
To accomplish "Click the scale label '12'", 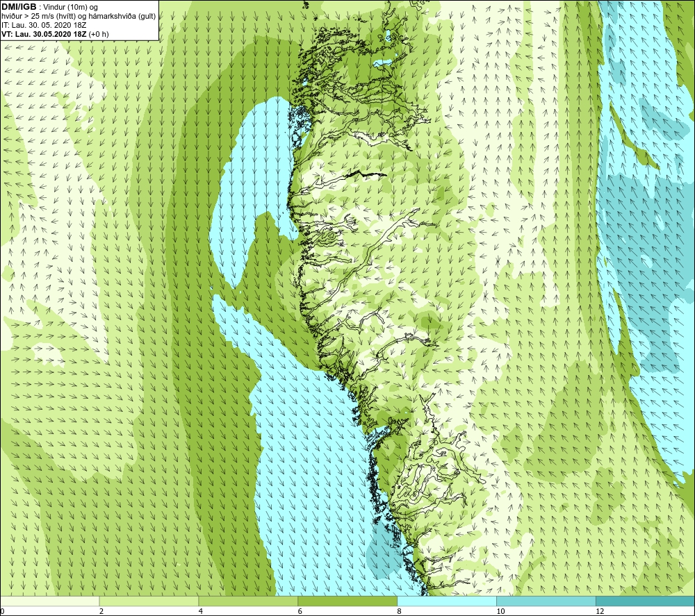I will coord(600,611).
